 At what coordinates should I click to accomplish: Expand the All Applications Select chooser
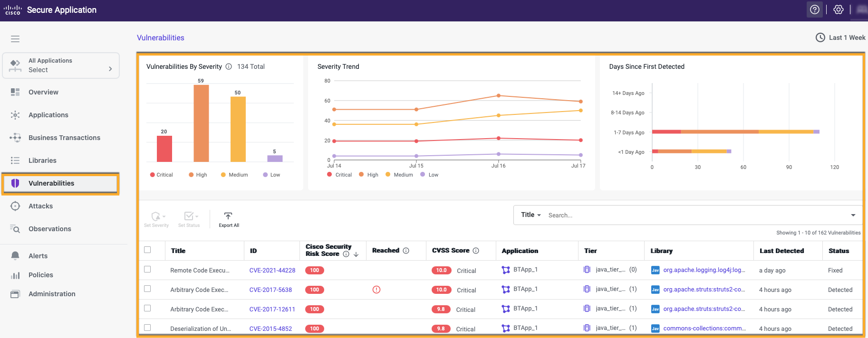coord(61,66)
